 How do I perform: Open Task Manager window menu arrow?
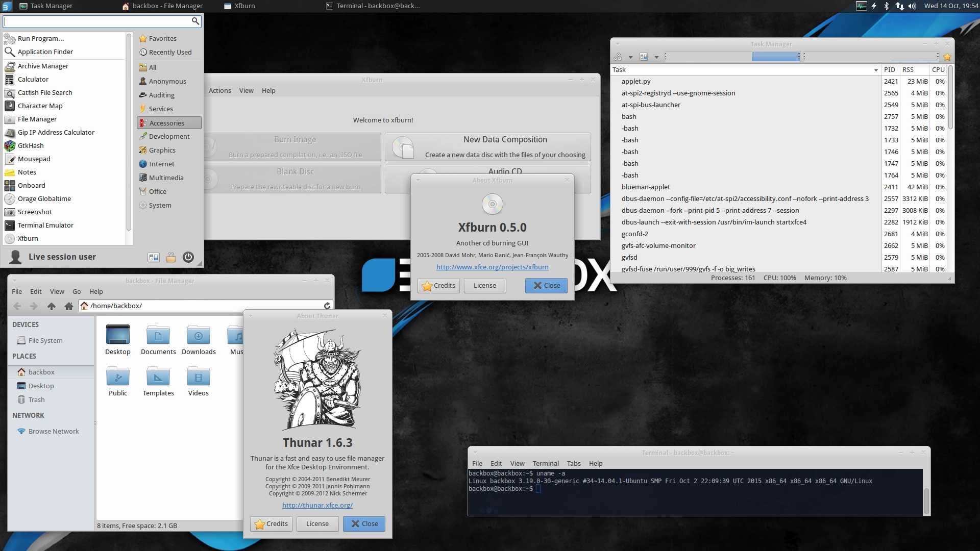tap(617, 44)
